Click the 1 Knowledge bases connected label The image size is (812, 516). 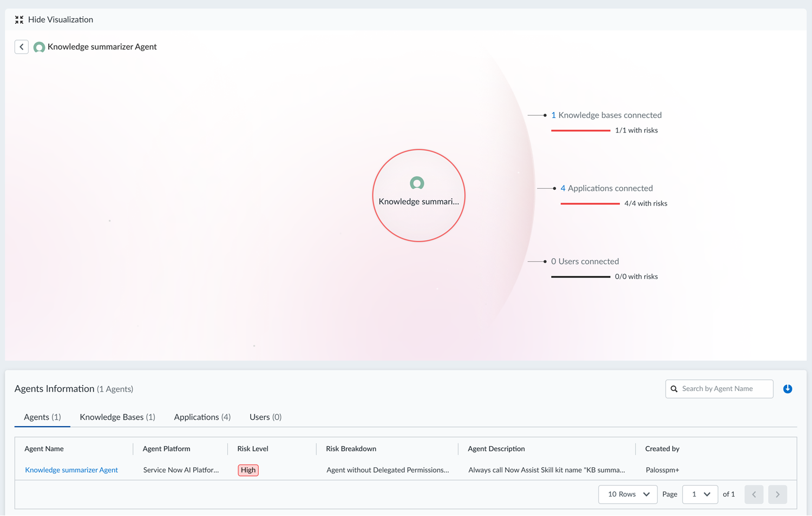[x=606, y=115]
